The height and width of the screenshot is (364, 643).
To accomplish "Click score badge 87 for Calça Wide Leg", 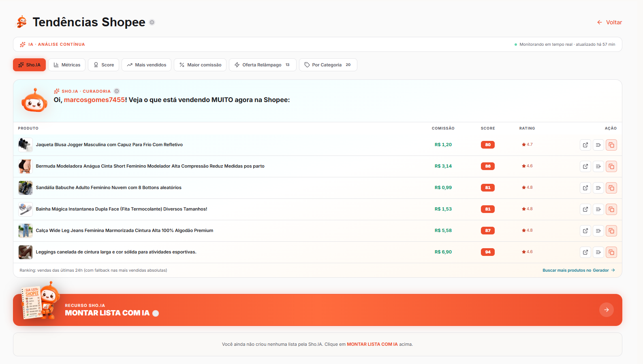I will click(488, 230).
